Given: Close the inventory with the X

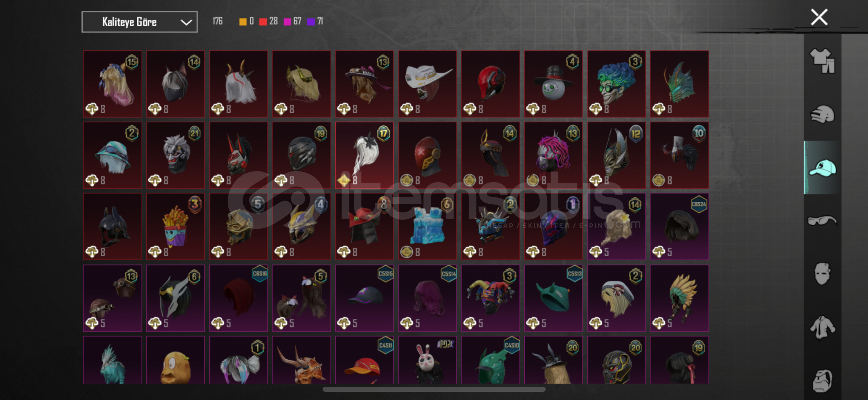Looking at the screenshot, I should [819, 17].
